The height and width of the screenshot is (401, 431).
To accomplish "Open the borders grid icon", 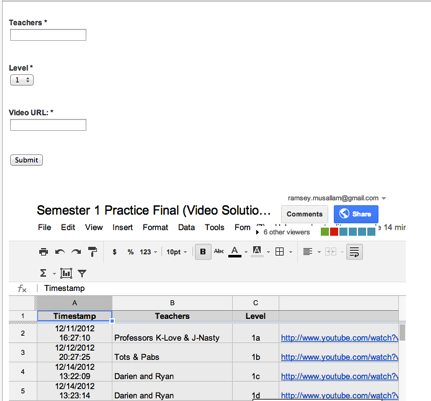I will coord(280,252).
